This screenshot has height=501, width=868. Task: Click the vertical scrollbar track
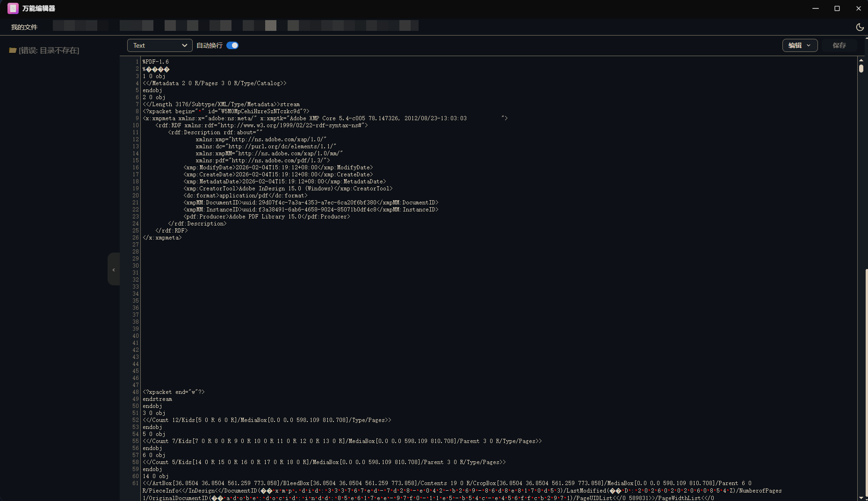tap(861, 281)
